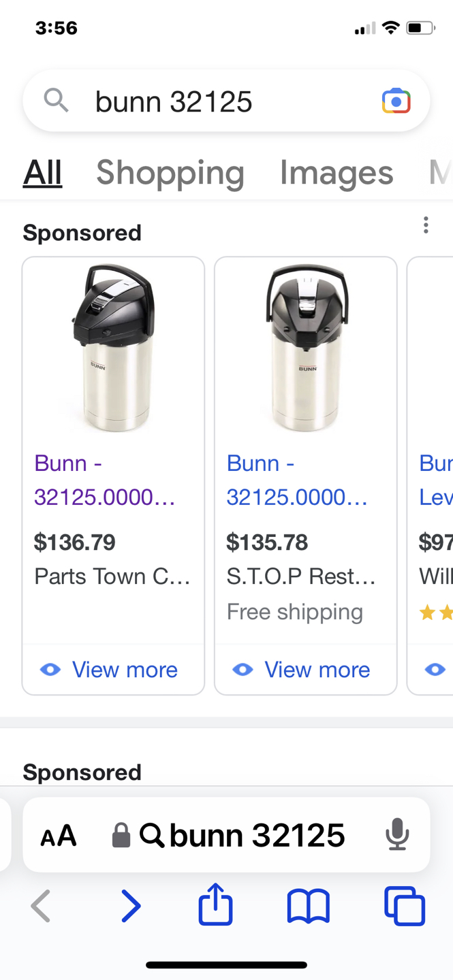
Task: Open Safari bookmarks book icon
Action: coord(308,906)
